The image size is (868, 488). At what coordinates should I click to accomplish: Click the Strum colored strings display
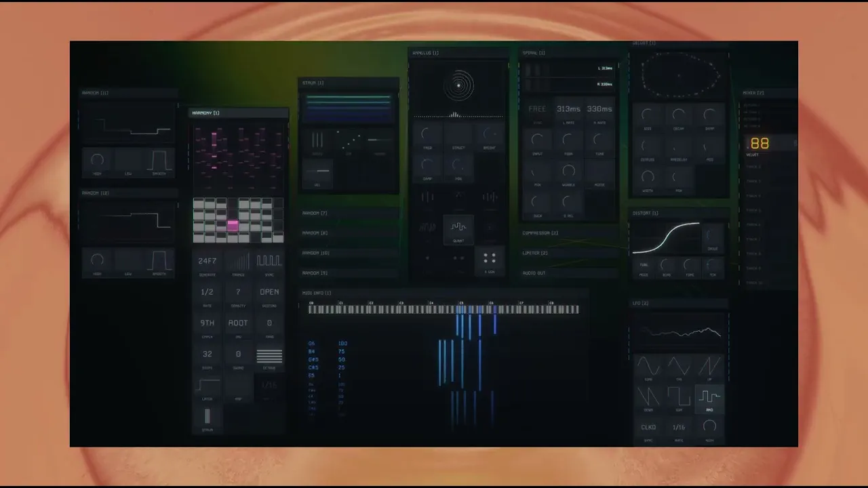[349, 108]
